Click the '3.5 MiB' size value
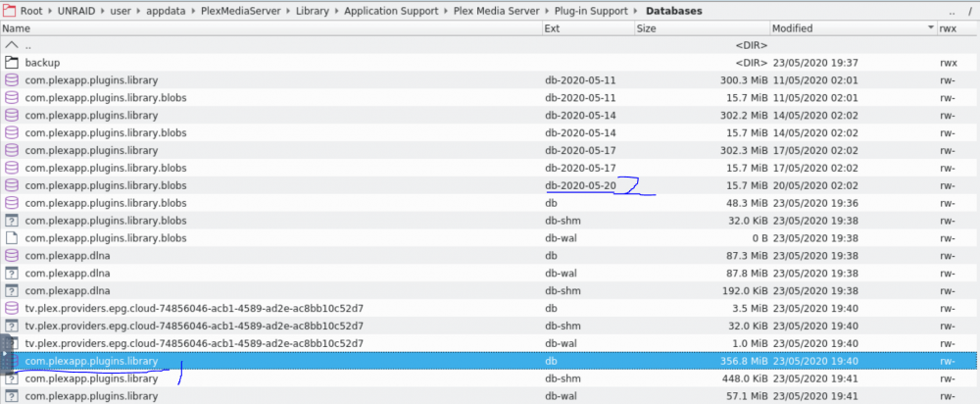The image size is (980, 404). click(x=750, y=308)
